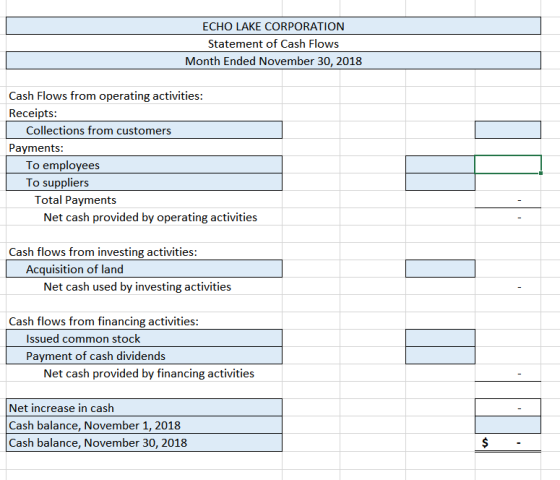Click the Cash balance November 30 dollar value
This screenshot has width=560, height=480.
pyautogui.click(x=508, y=442)
